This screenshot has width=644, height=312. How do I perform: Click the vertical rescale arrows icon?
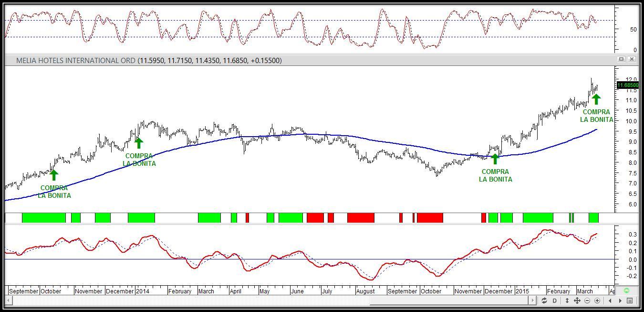567,301
